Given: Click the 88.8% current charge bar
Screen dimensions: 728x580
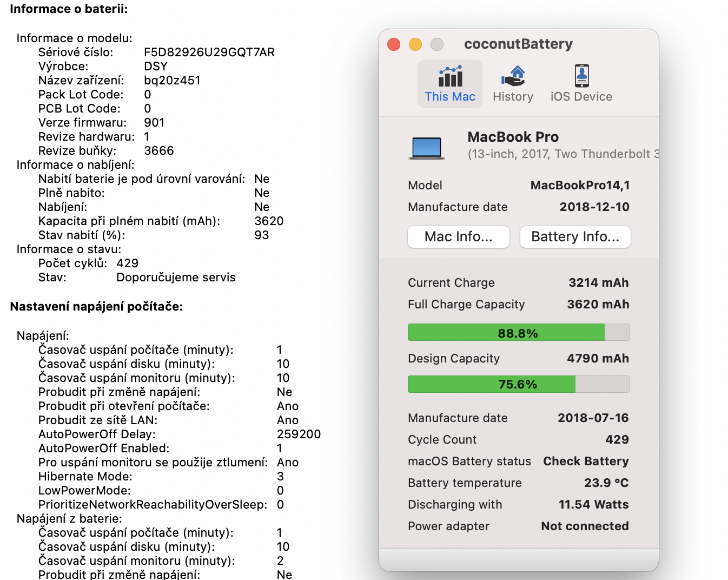Looking at the screenshot, I should (519, 332).
